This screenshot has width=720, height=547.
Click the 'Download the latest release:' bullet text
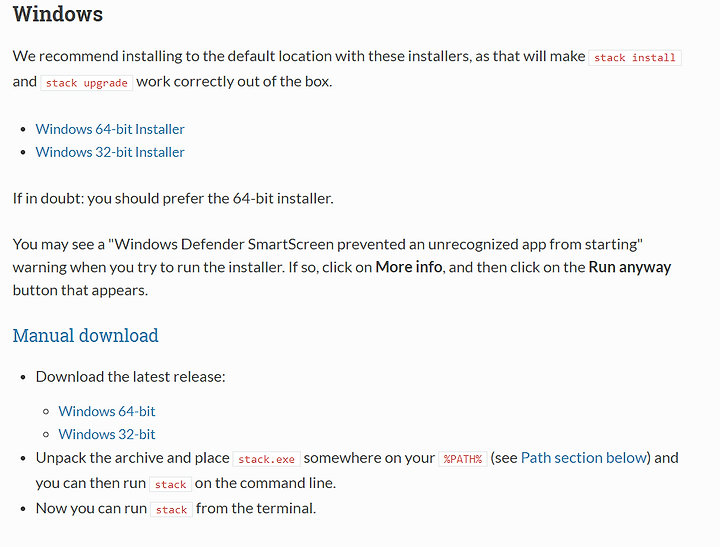click(130, 377)
